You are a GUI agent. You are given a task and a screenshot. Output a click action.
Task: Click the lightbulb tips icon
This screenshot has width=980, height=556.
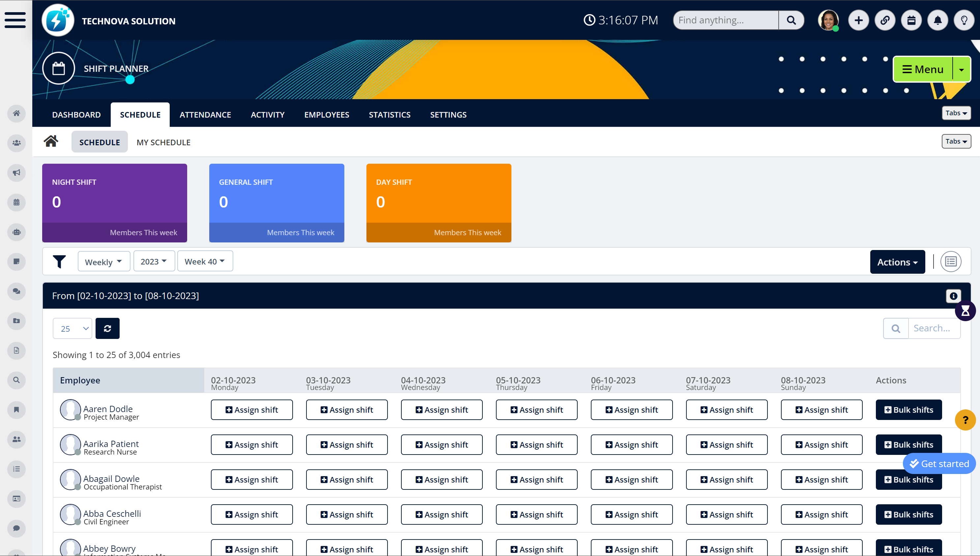pyautogui.click(x=964, y=20)
